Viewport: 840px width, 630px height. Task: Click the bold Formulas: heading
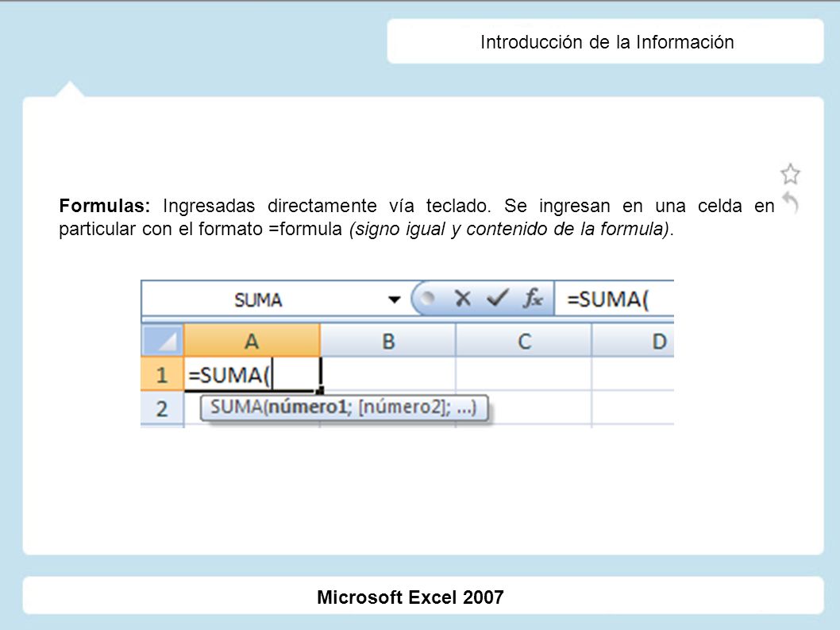coord(105,205)
